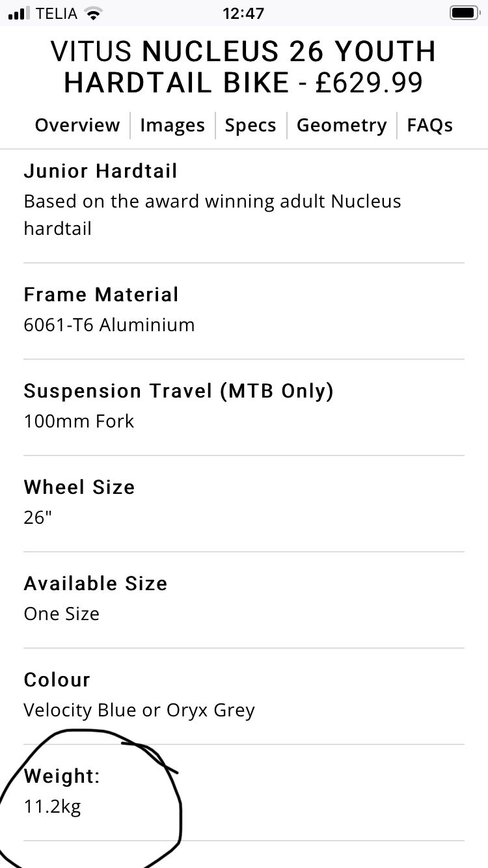Select the Frame Material heading
Image resolution: width=488 pixels, height=868 pixels.
[x=102, y=295]
